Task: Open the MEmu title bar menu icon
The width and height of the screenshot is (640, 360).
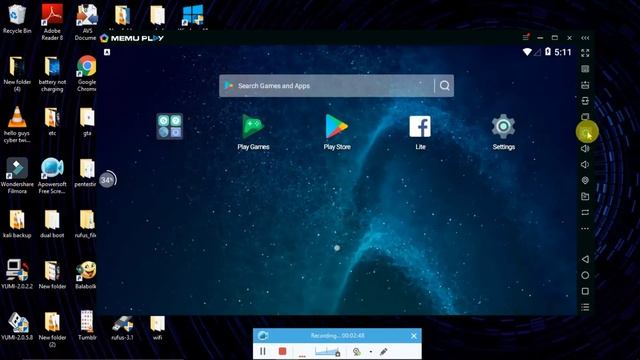Action: pos(526,38)
